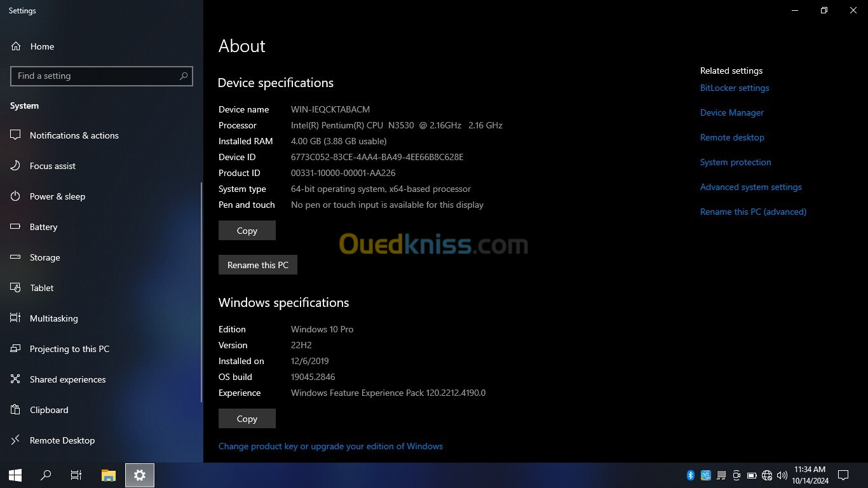Click the Clipboard sidebar icon
The width and height of the screenshot is (868, 488).
pos(16,410)
